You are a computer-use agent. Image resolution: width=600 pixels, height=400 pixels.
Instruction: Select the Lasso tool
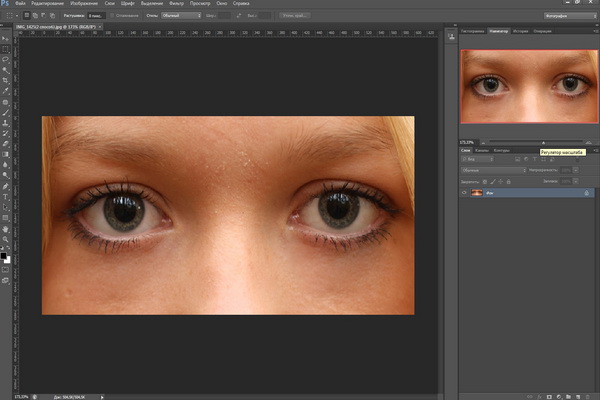[5, 60]
